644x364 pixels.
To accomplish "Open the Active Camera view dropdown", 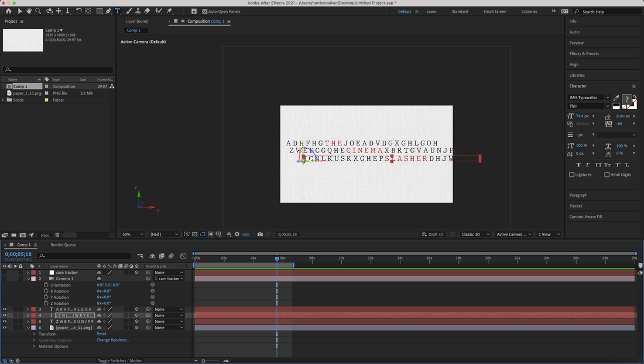I will [x=513, y=234].
